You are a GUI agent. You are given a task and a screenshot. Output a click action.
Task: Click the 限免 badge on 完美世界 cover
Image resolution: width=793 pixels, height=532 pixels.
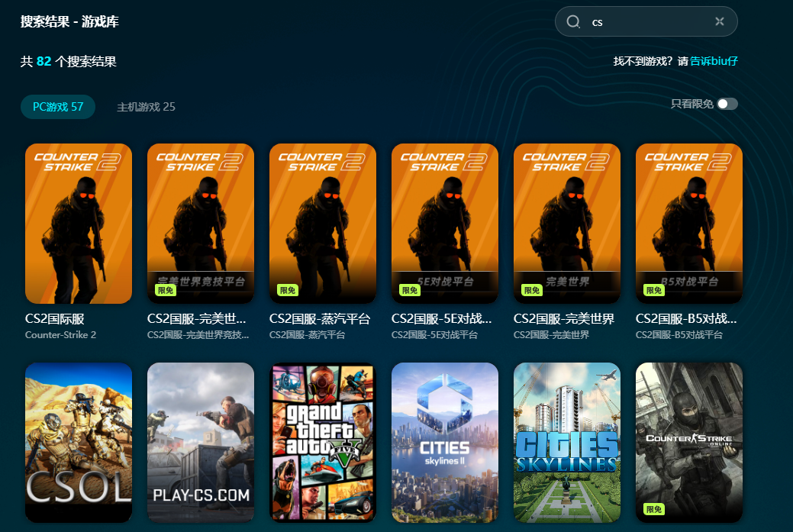(x=532, y=290)
